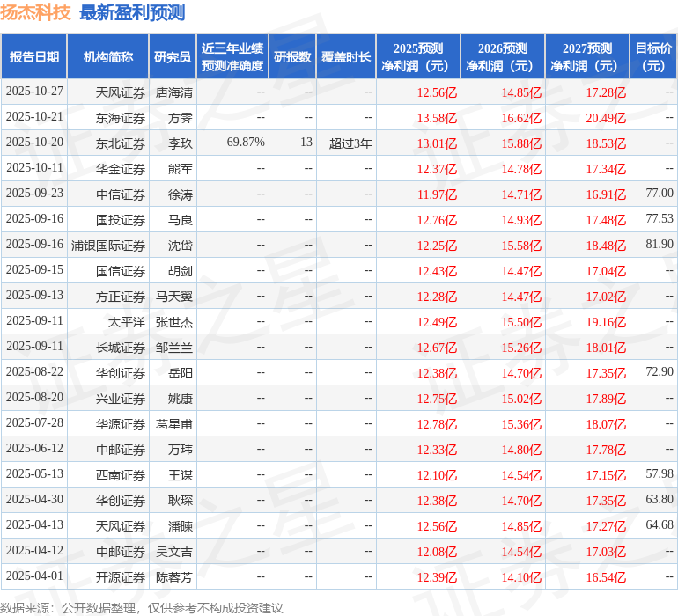The height and width of the screenshot is (616, 678).
Task: Select the 报告日期 column header
Action: click(x=34, y=57)
